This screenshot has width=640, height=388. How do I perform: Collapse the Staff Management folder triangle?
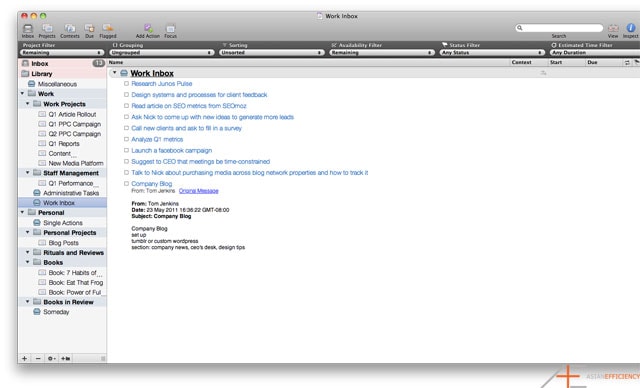(x=28, y=173)
